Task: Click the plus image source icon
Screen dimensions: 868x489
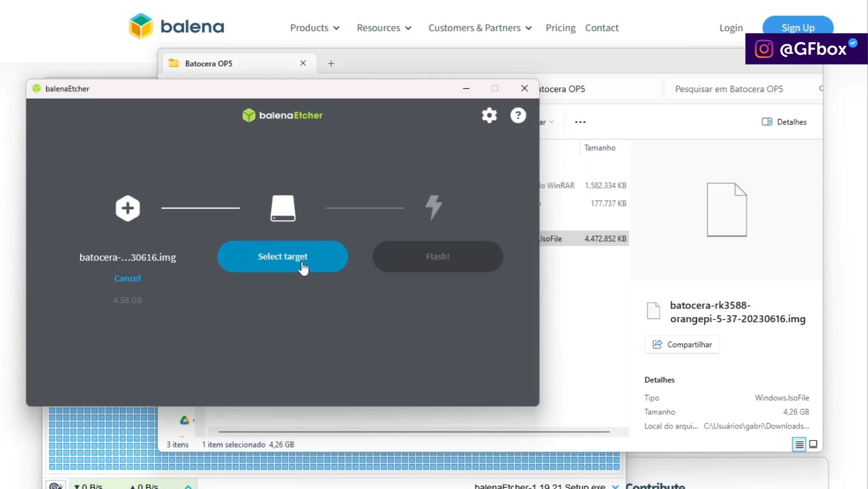Action: click(128, 208)
